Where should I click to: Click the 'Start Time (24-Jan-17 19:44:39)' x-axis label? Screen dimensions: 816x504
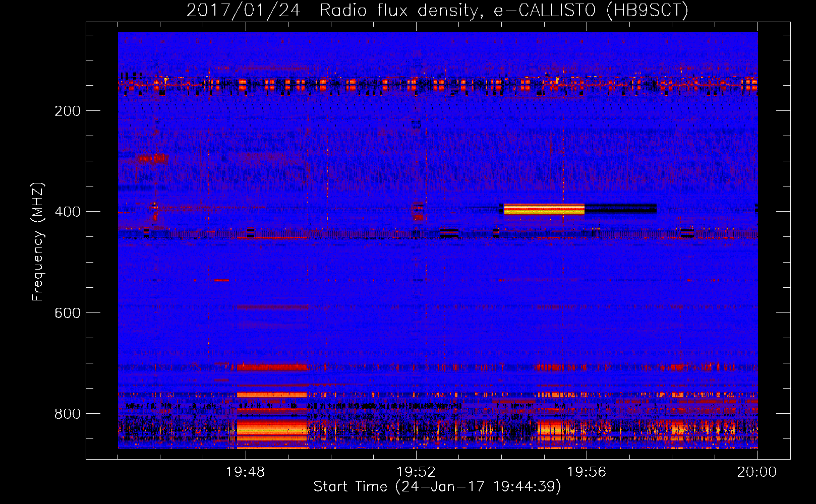(437, 487)
